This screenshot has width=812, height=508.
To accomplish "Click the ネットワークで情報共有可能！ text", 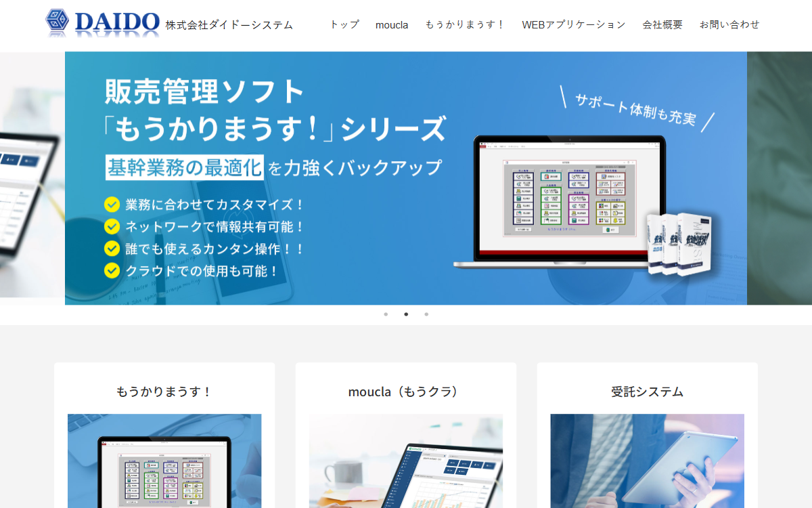I will tap(216, 227).
